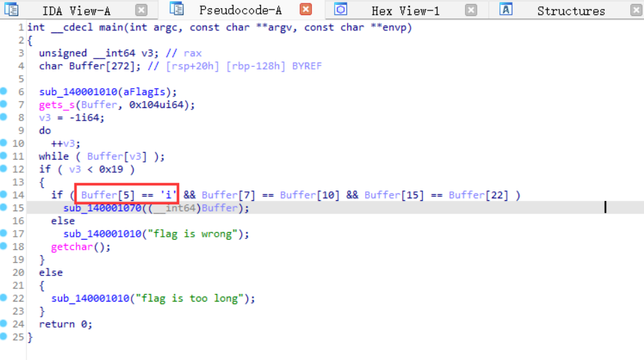Click the return 0 statement
Screen dimensions: 644x360
65,324
